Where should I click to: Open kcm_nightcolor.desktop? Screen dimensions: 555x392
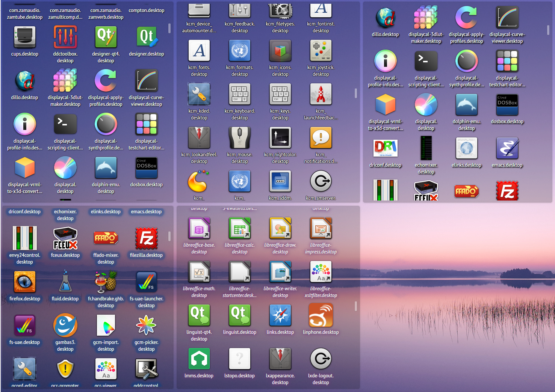[280, 138]
